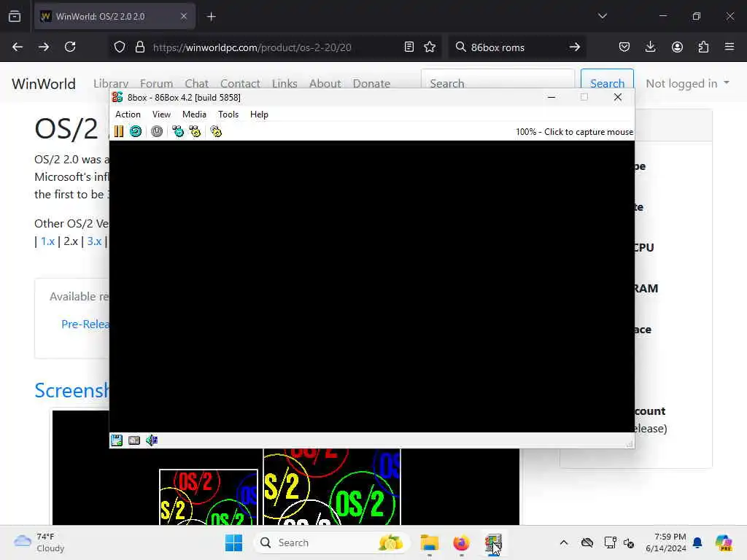Open the About page on WinWorld
This screenshot has height=560, width=747.
click(325, 84)
